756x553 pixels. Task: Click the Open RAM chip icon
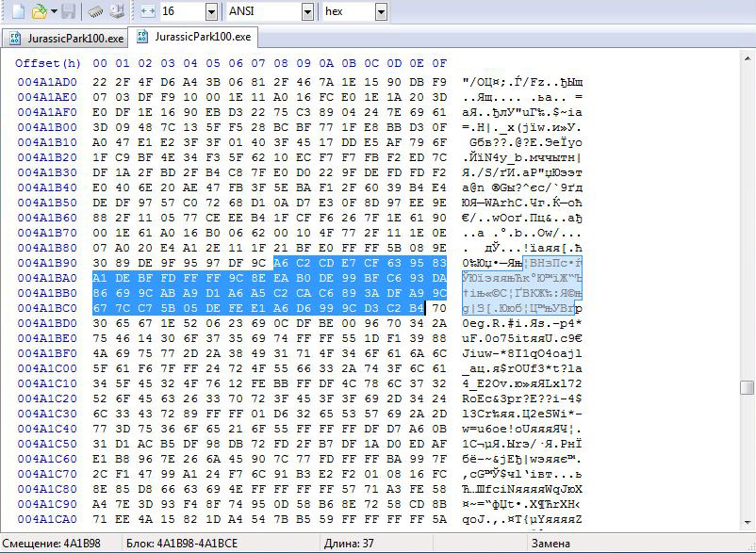pyautogui.click(x=95, y=12)
